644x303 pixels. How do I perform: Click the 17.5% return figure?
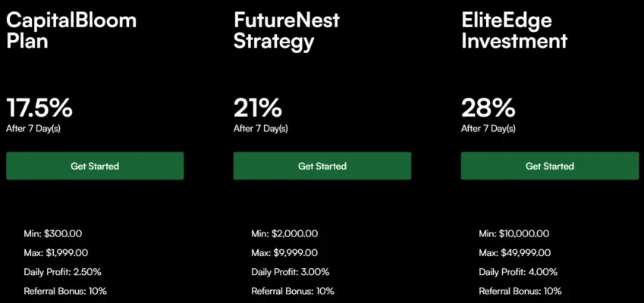click(x=39, y=107)
